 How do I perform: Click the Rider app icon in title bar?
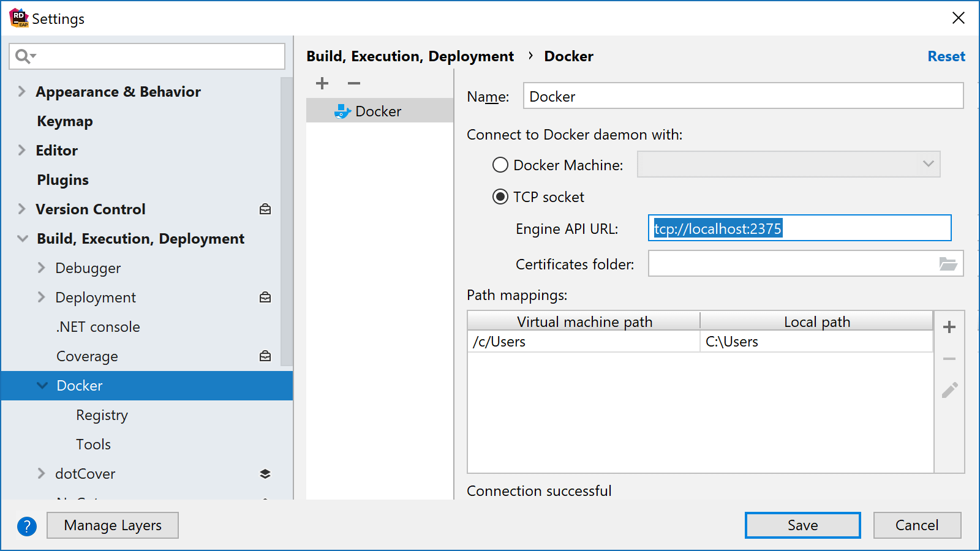point(19,18)
